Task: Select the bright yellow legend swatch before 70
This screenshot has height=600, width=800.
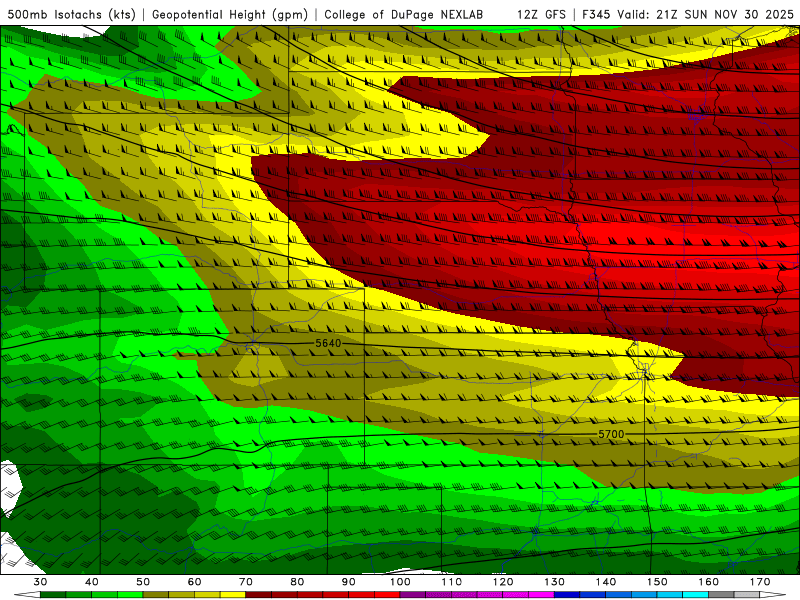Action: point(233,595)
